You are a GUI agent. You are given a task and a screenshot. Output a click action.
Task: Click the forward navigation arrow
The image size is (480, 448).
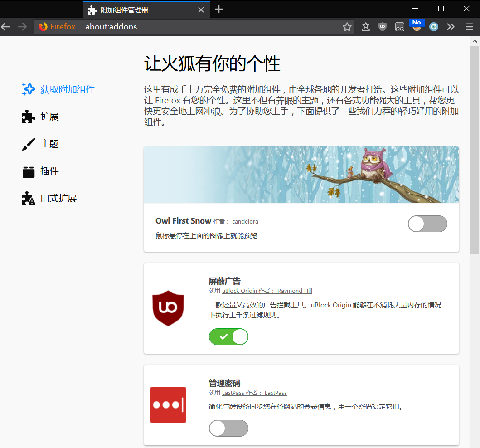[x=22, y=27]
